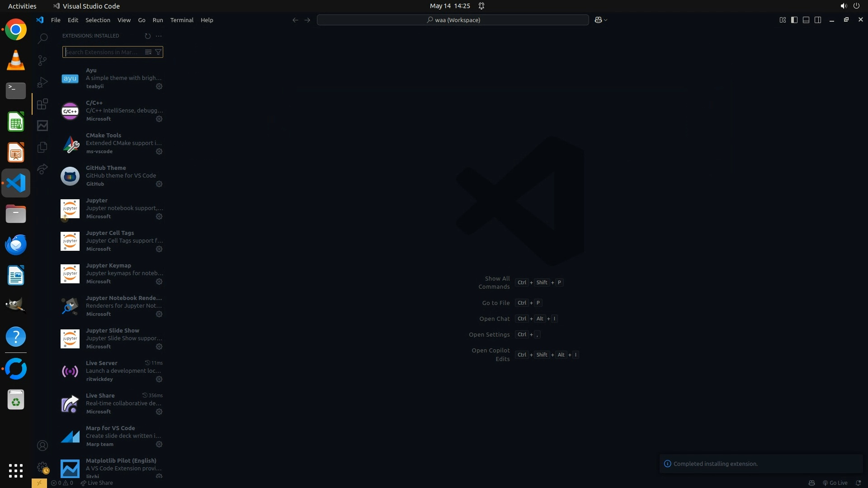The height and width of the screenshot is (488, 868).
Task: Clear extensions search results icon
Action: click(148, 52)
